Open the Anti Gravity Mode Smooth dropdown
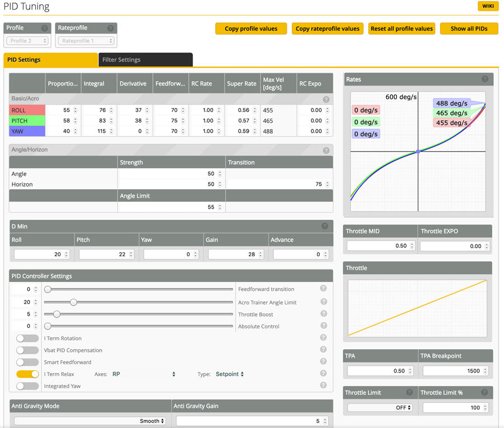Viewport: 504px width, 428px height. (90, 421)
